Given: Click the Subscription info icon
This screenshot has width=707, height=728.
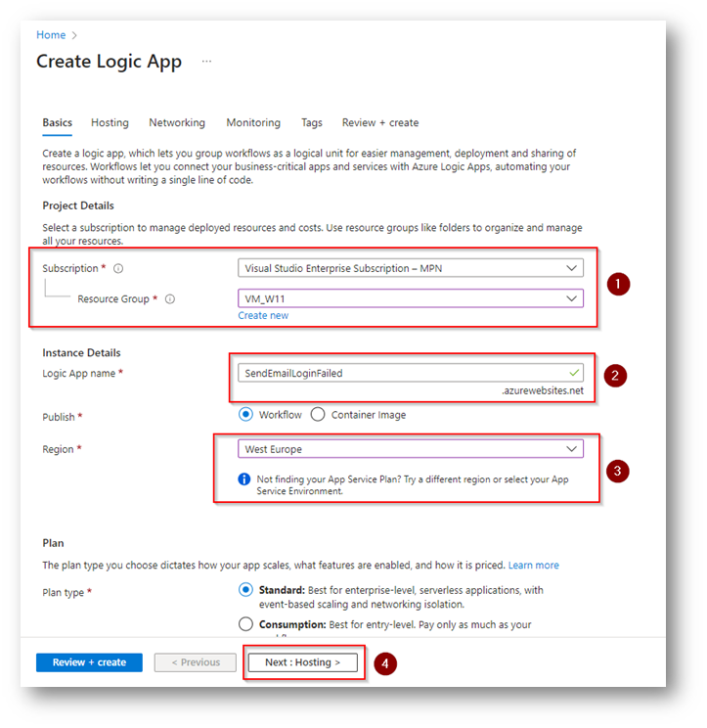Looking at the screenshot, I should tap(119, 268).
